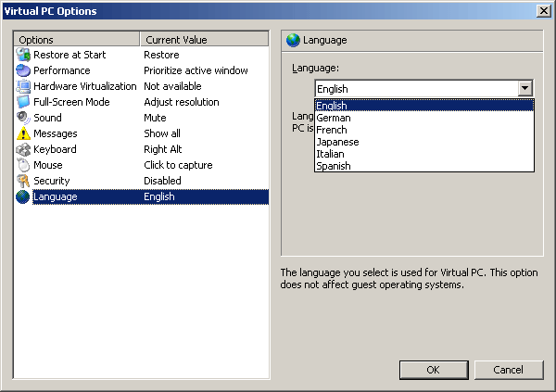Click the 'English' value in Language row
Image resolution: width=556 pixels, height=392 pixels.
(x=159, y=196)
